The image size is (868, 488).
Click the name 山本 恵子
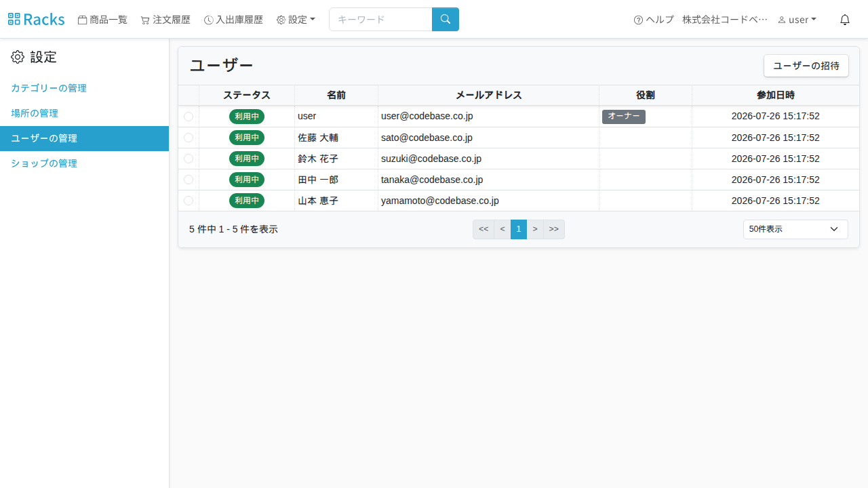point(318,201)
